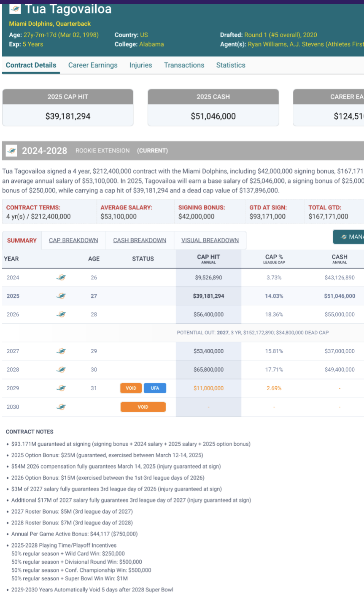Open the Contract Details tab

click(x=31, y=65)
